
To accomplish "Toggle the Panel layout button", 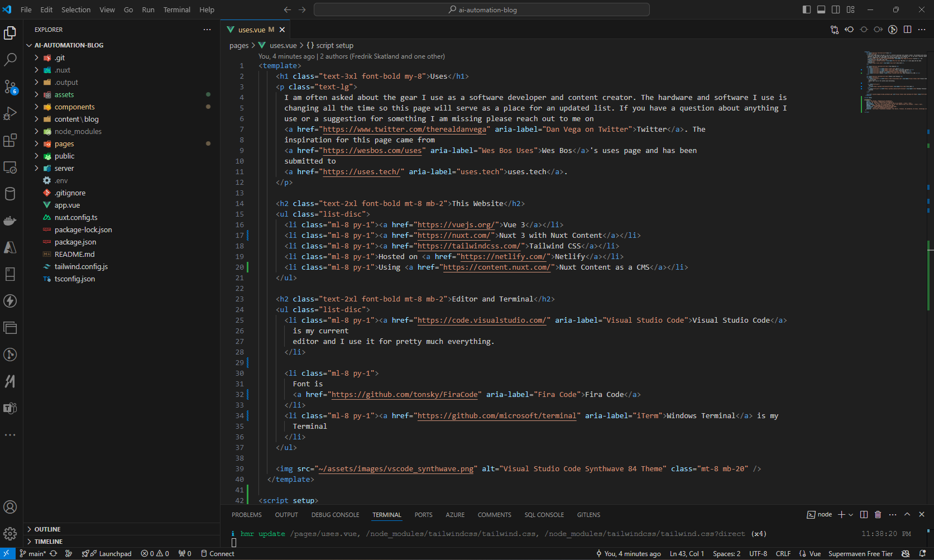I will point(821,9).
